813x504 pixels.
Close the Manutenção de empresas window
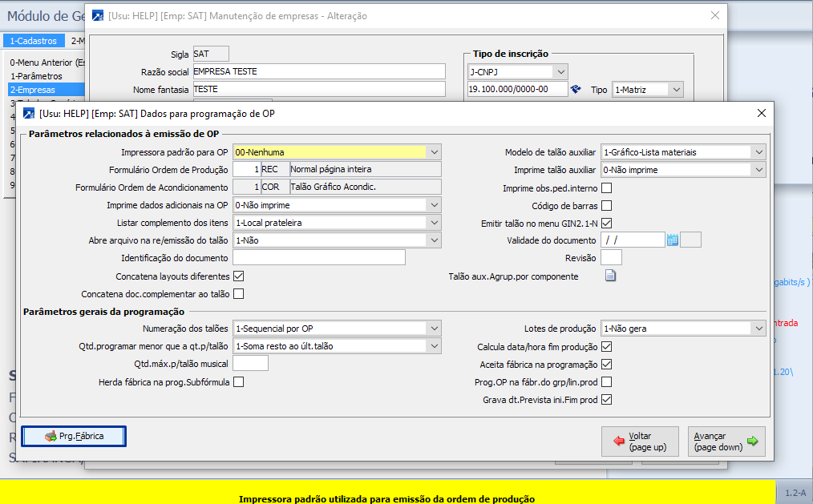[x=715, y=15]
